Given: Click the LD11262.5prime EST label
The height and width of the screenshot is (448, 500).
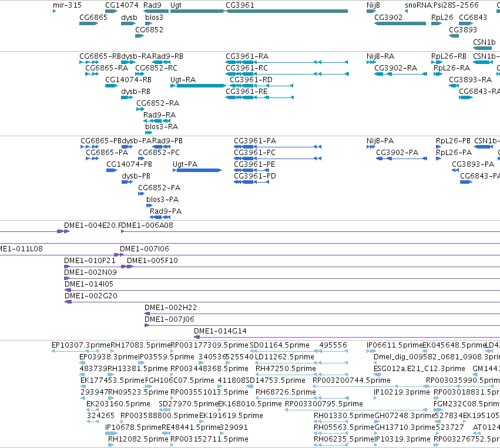Looking at the screenshot, I should tap(284, 357).
